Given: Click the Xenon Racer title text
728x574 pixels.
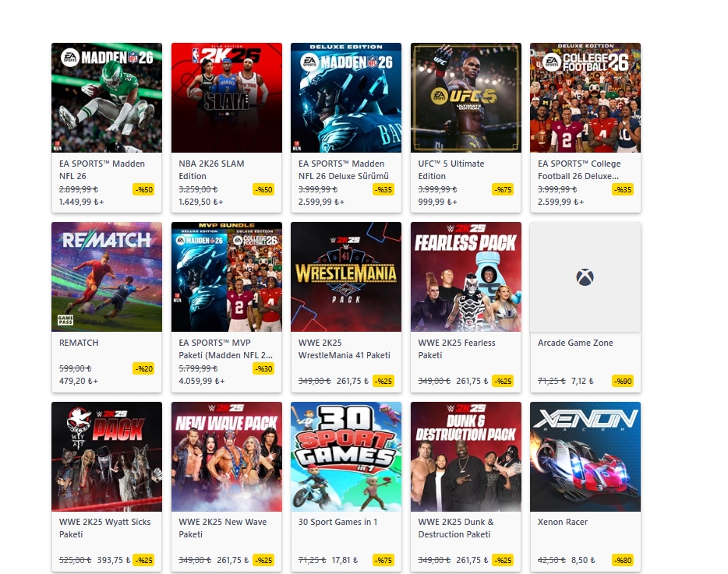Looking at the screenshot, I should [562, 522].
